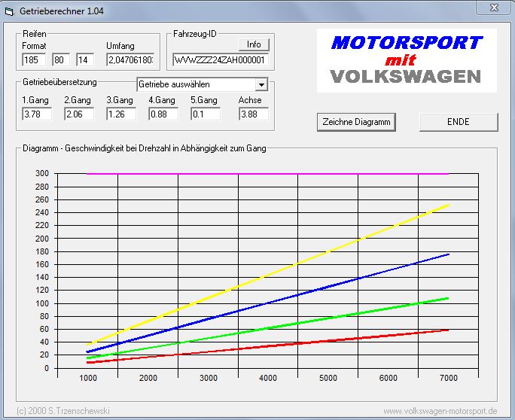515x420 pixels.
Task: Click the Achse ratio field
Action: [252, 114]
